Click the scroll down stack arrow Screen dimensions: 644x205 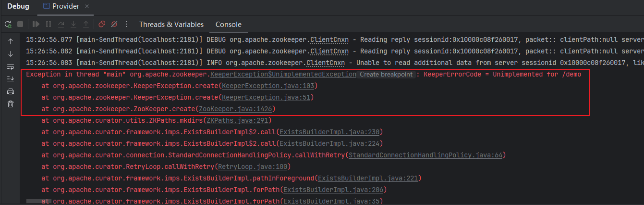11,54
